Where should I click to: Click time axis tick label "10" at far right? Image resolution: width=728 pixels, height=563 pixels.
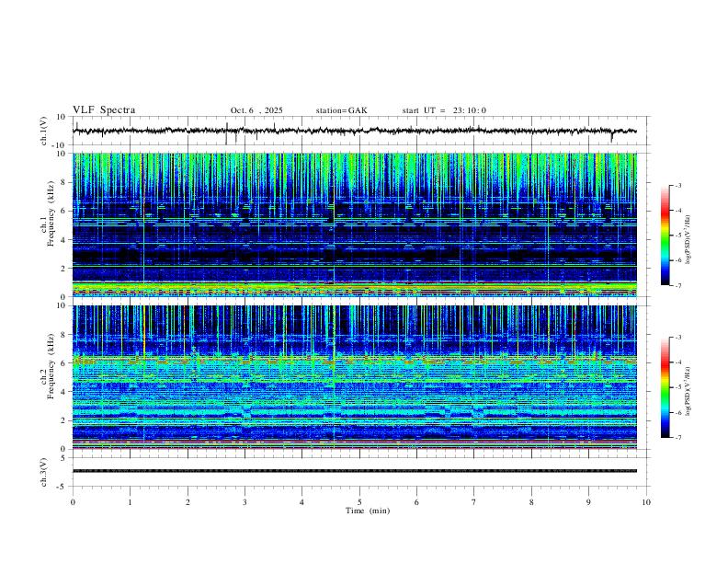646,502
